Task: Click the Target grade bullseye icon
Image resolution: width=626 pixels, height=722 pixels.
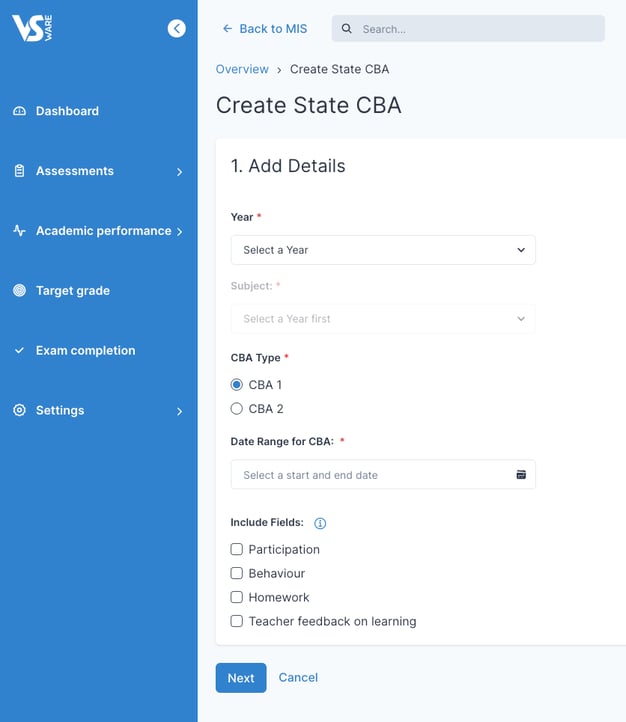Action: (x=19, y=291)
